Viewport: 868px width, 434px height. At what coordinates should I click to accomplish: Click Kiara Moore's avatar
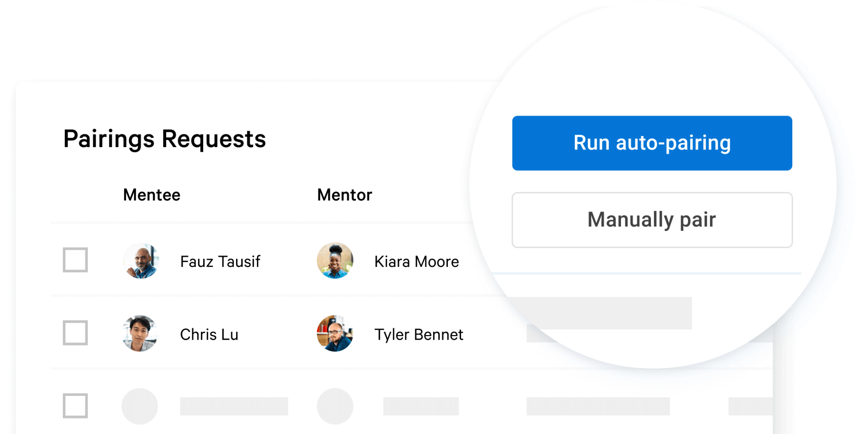point(335,261)
